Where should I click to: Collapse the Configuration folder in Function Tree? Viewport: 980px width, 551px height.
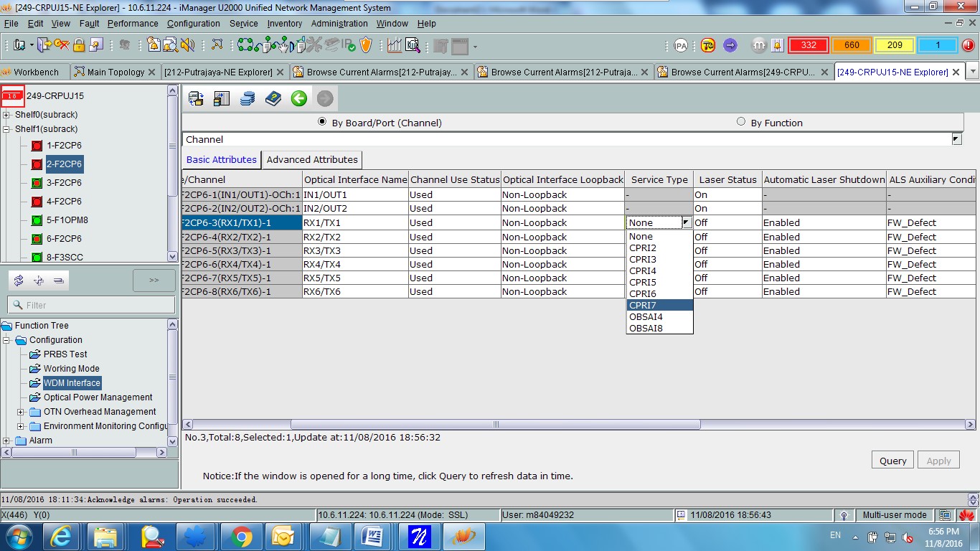click(7, 340)
